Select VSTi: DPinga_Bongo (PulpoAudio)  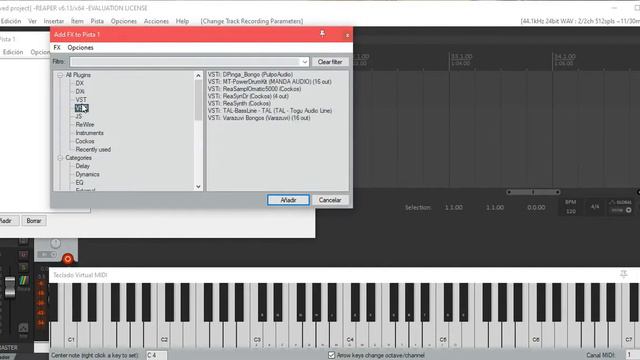[x=250, y=74]
